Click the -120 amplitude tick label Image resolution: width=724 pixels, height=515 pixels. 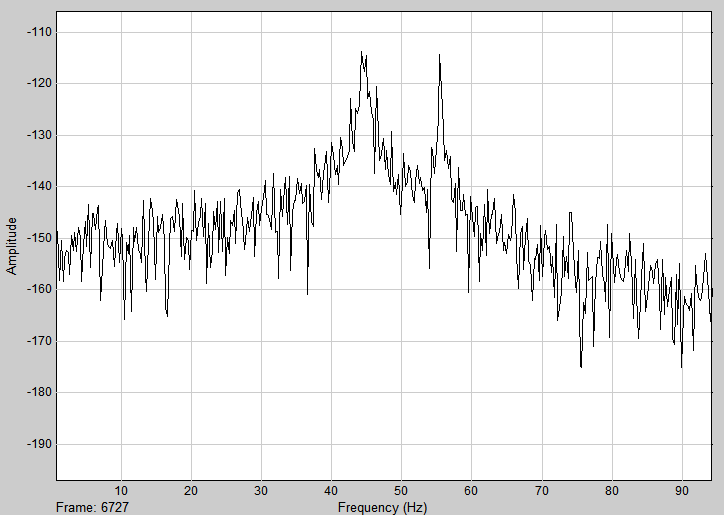click(39, 84)
